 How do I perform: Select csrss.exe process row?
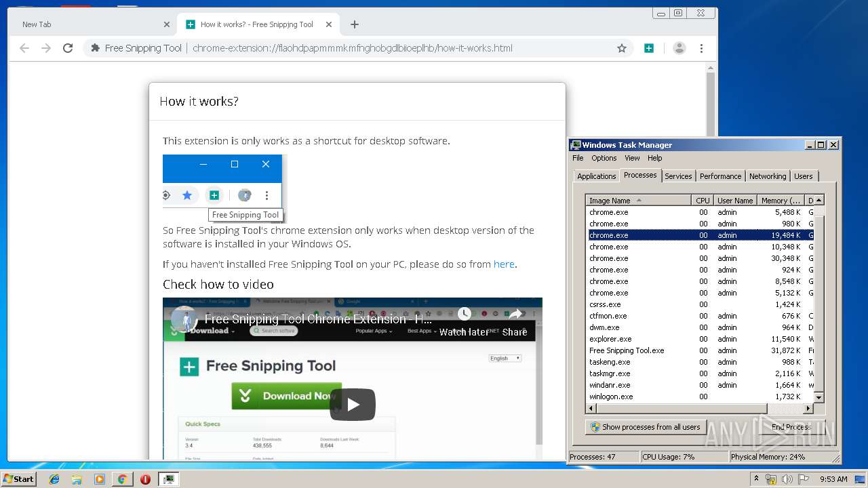point(701,304)
